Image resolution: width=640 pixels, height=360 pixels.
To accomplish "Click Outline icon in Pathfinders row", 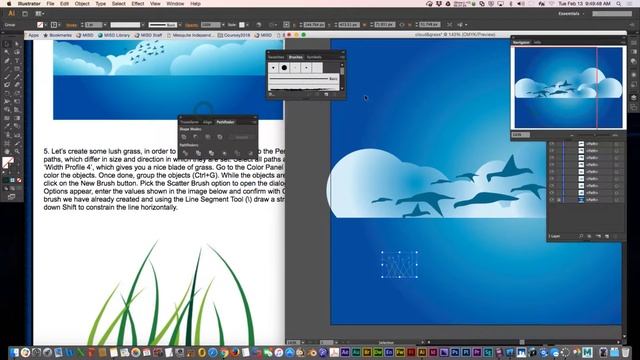I will point(237,153).
